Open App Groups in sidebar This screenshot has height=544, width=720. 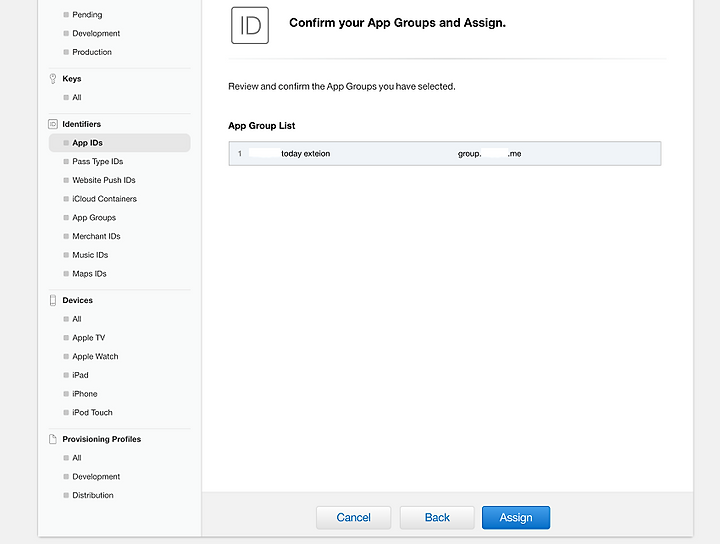[94, 218]
